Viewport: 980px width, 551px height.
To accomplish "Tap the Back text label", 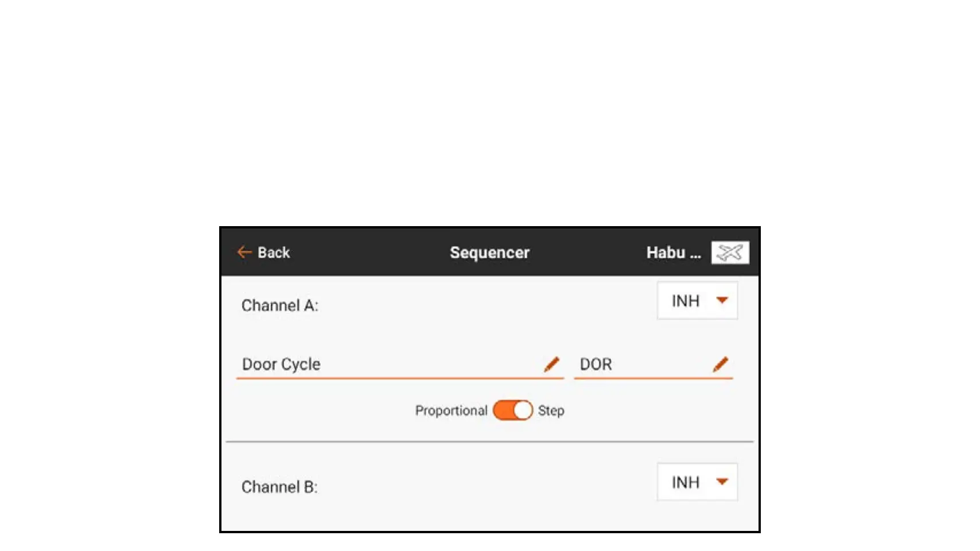I will click(x=274, y=253).
